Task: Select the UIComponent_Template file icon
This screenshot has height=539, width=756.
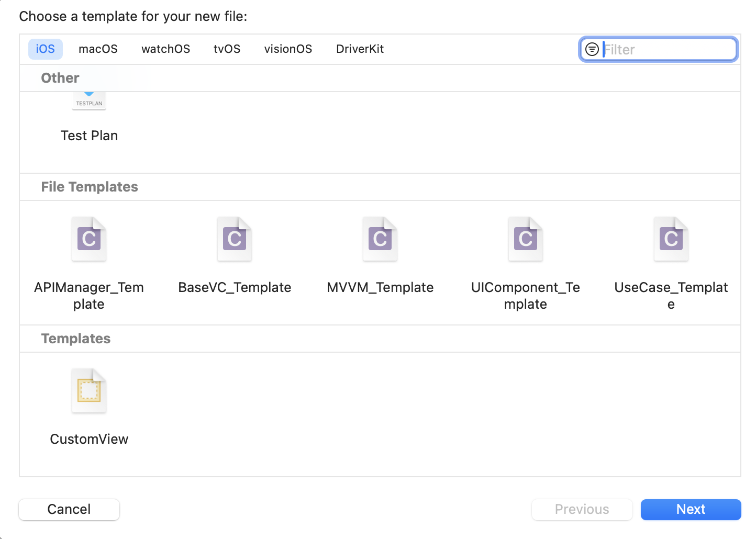Action: tap(526, 239)
